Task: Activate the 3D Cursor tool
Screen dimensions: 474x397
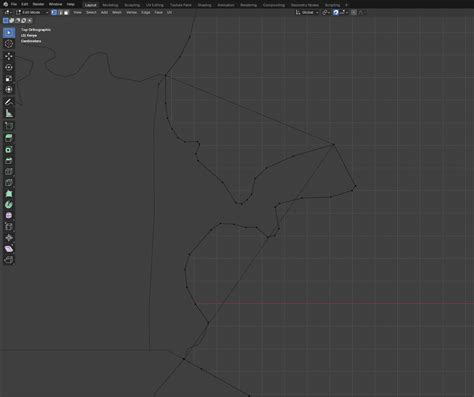Action: pyautogui.click(x=9, y=44)
